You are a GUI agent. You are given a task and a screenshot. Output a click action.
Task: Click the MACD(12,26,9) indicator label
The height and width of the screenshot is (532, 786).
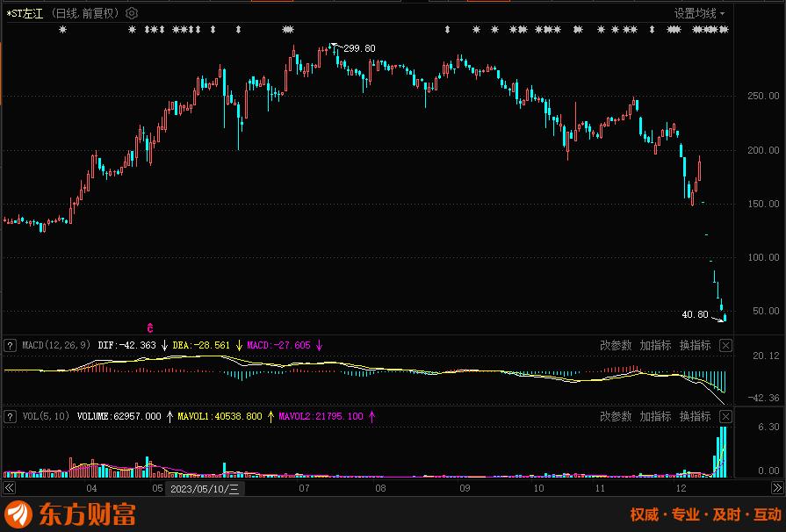tap(56, 346)
